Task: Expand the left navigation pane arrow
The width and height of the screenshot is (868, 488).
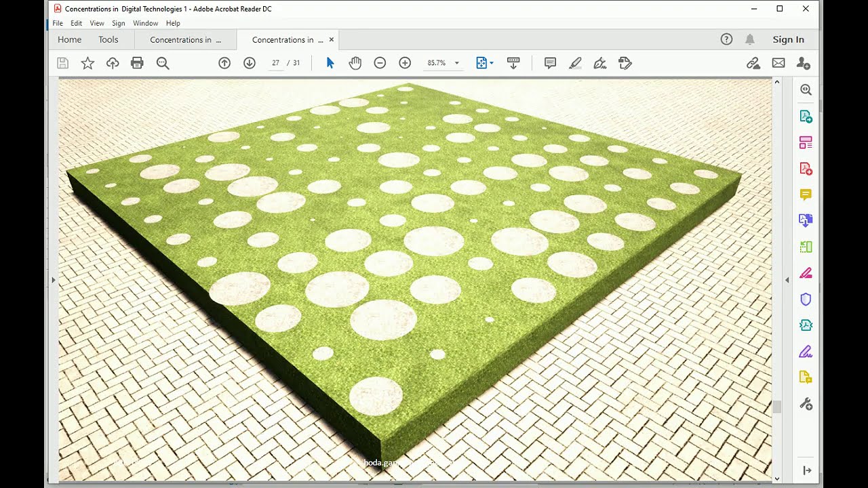Action: tap(54, 279)
